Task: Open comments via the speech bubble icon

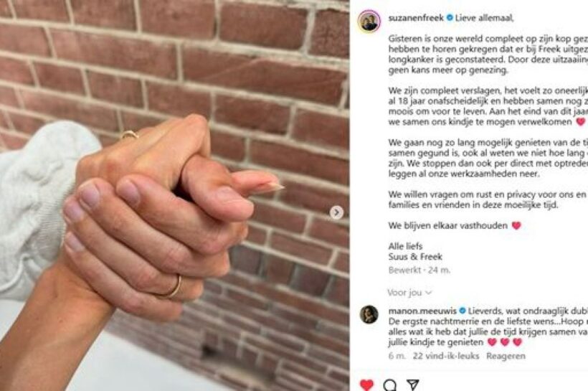Action: (389, 385)
